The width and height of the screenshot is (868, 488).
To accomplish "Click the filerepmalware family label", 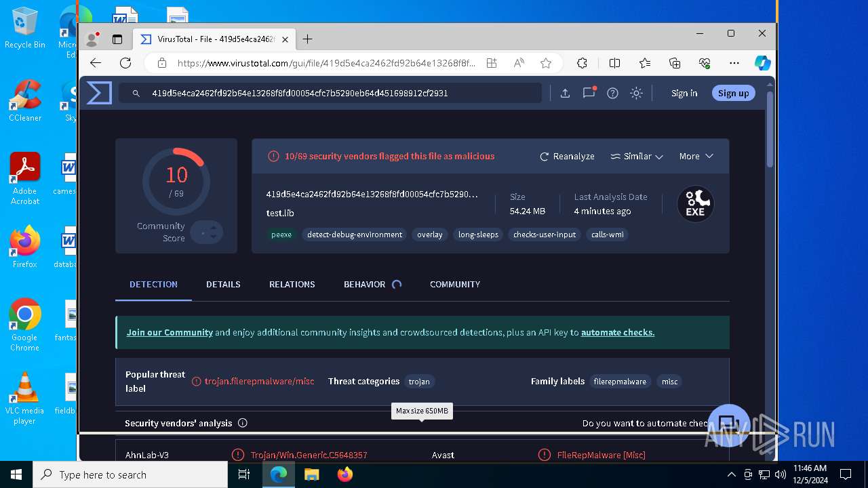I will (x=620, y=382).
